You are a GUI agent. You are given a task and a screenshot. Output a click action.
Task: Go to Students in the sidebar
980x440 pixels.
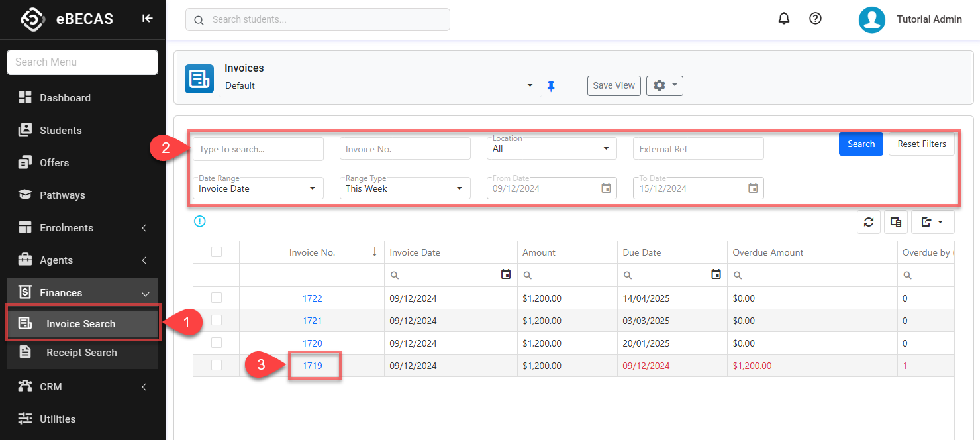point(60,131)
